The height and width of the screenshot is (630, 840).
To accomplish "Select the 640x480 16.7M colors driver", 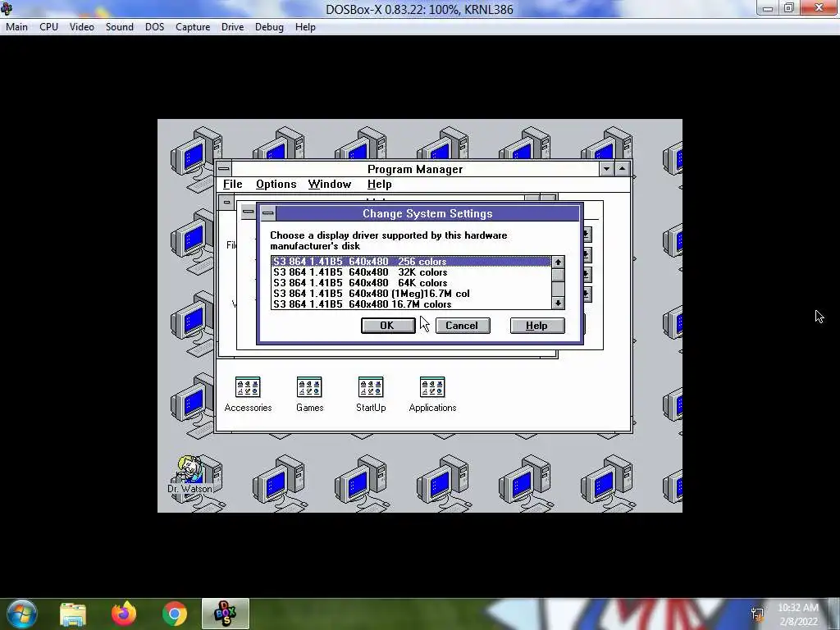I will click(411, 304).
